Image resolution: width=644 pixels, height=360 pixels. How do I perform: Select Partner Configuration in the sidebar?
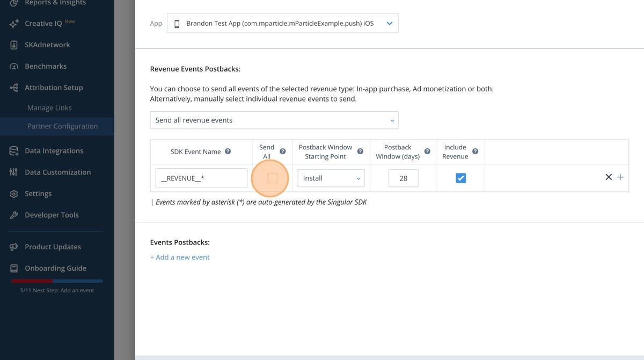(62, 126)
